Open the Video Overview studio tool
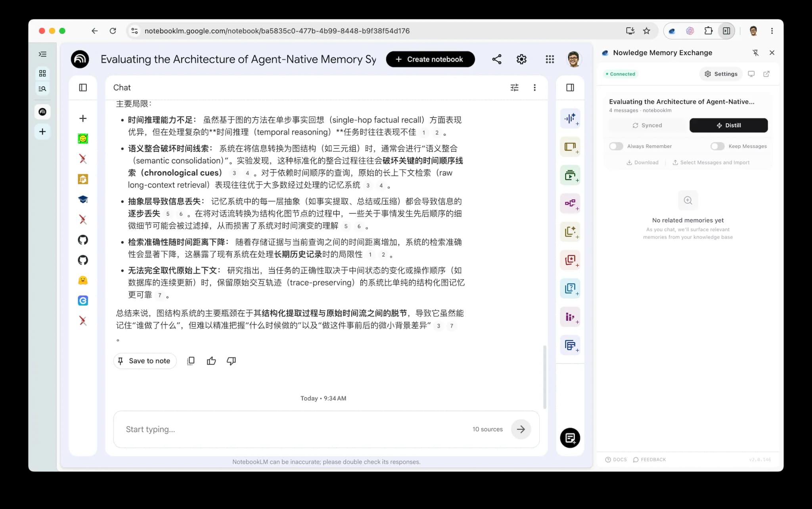The image size is (812, 509). pyautogui.click(x=570, y=175)
